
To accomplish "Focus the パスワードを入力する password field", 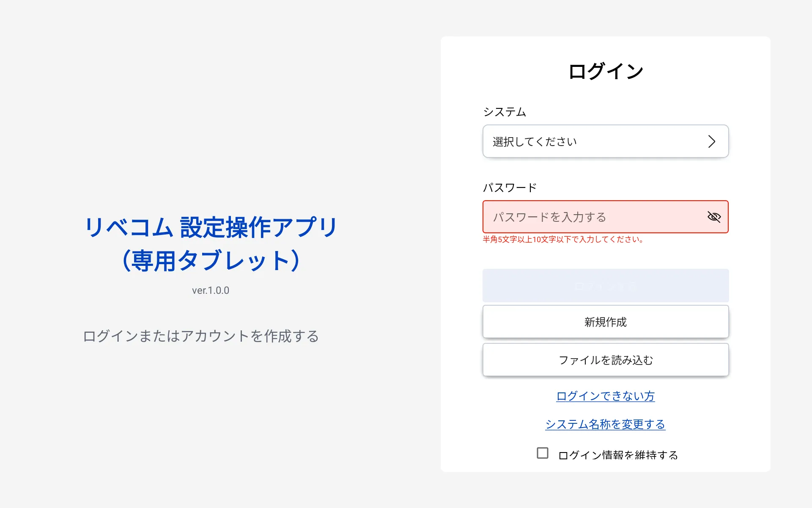I will pyautogui.click(x=592, y=217).
